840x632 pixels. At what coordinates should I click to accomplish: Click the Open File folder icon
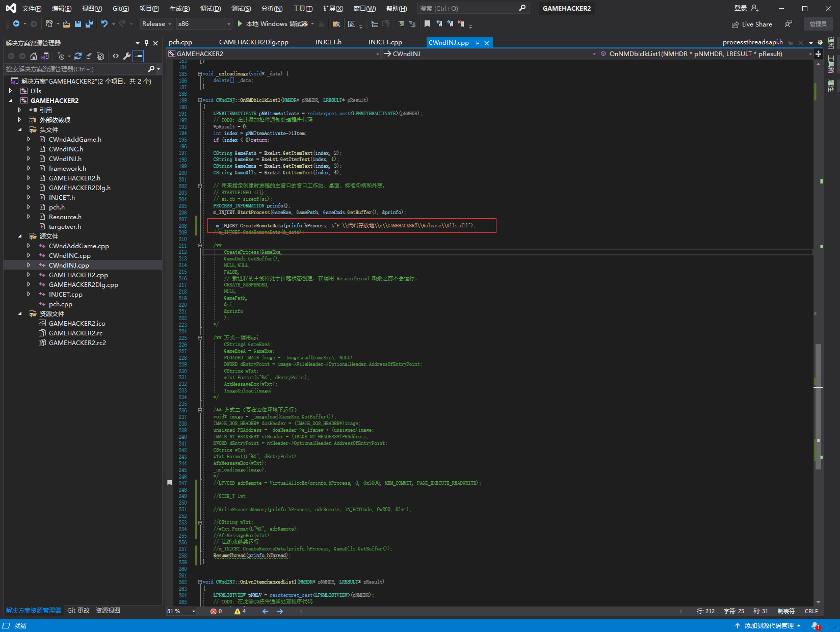(67, 23)
